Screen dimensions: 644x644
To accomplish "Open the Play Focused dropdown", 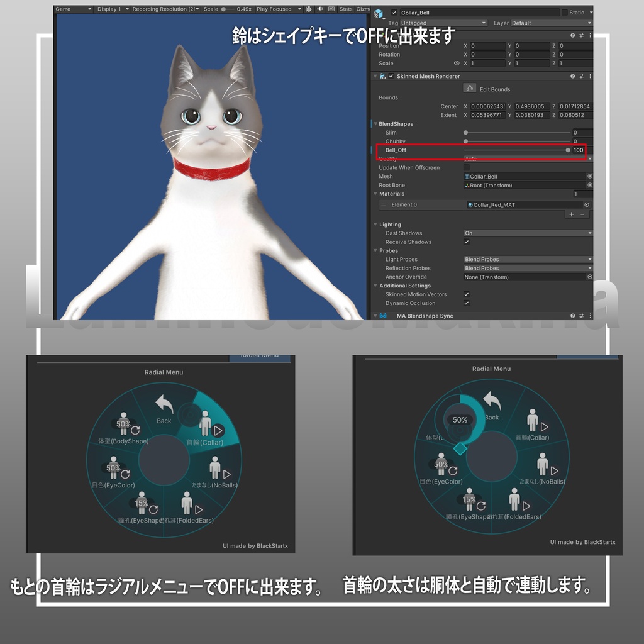I will coord(279,9).
